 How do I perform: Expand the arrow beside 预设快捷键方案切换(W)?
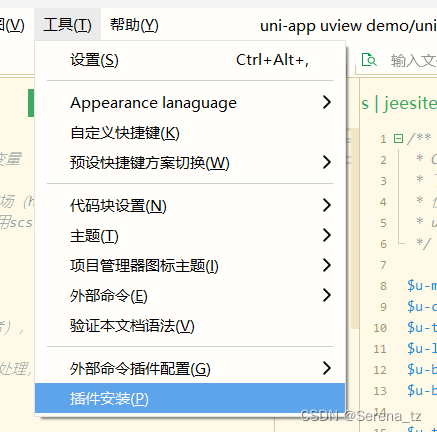point(327,162)
